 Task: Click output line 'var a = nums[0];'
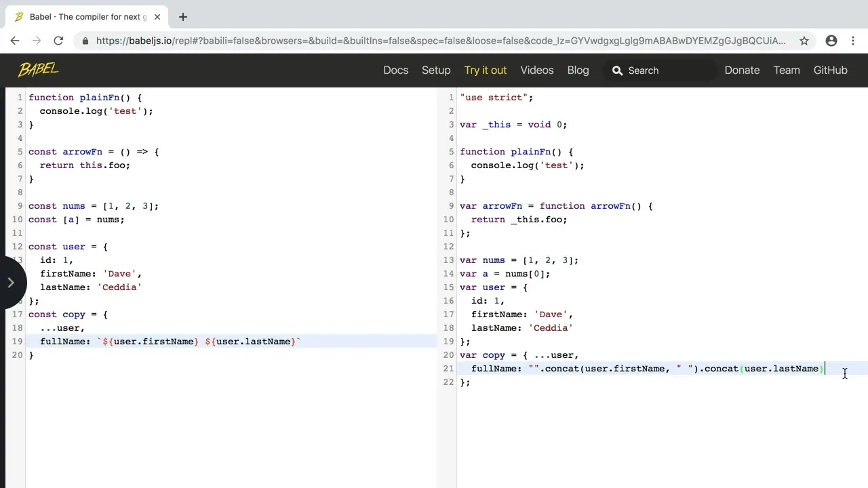505,274
